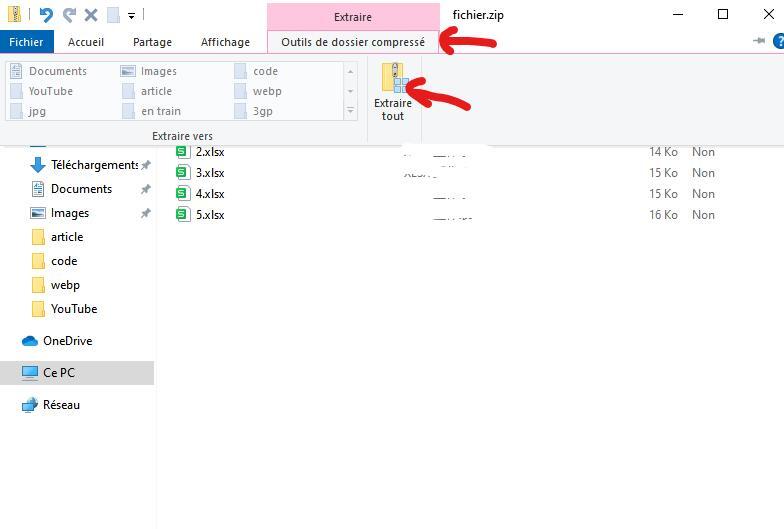Image resolution: width=784 pixels, height=529 pixels.
Task: Click the 4.xlsx spreadsheet icon
Action: (183, 194)
